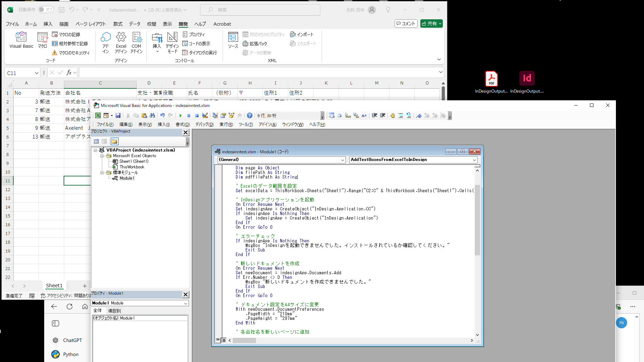
Task: Click the 共有 share button
Action: tap(431, 24)
